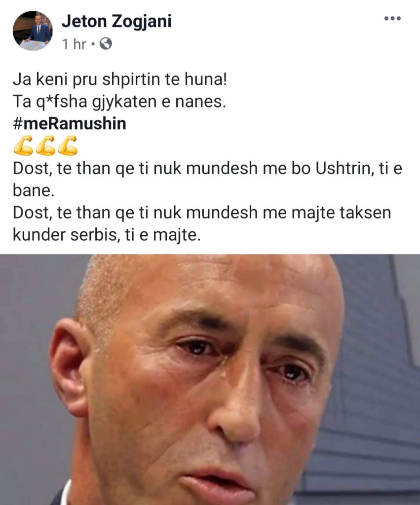The image size is (420, 505).
Task: Click the sentence mentioning "Ushtrin"
Action: [208, 180]
